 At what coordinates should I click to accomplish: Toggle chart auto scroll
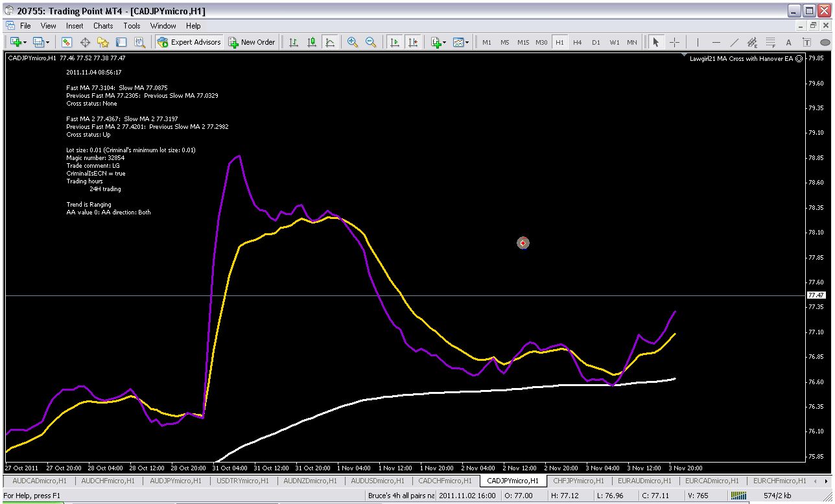(394, 42)
